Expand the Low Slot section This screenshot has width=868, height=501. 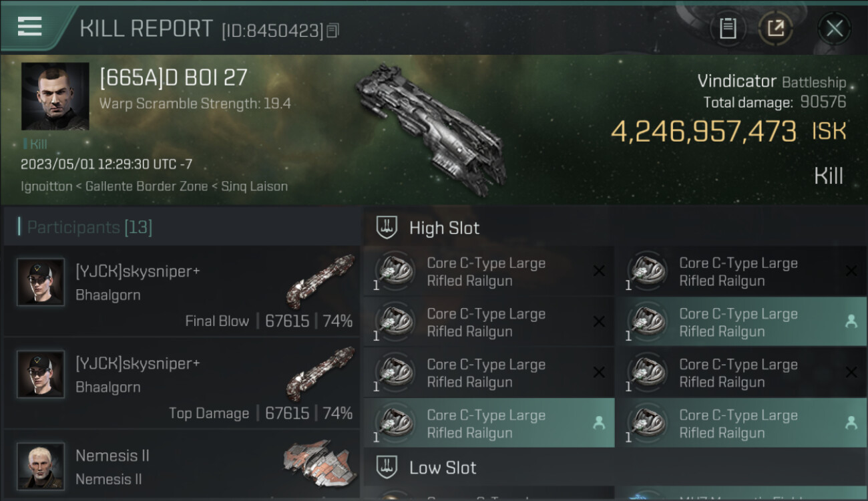615,468
